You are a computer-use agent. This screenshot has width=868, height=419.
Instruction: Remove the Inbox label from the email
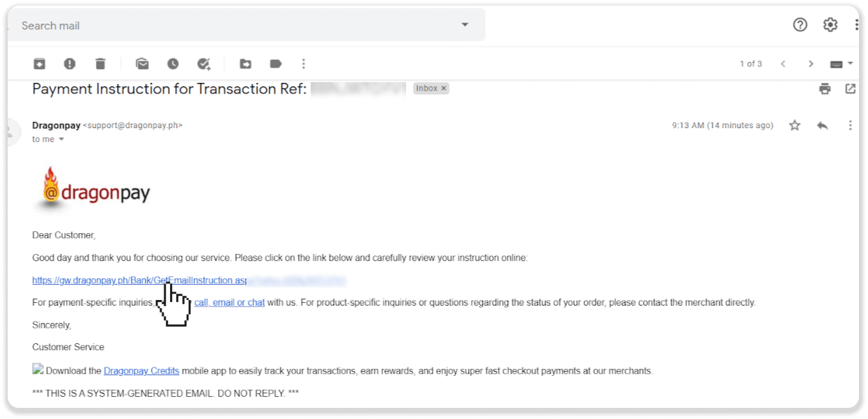coord(444,88)
